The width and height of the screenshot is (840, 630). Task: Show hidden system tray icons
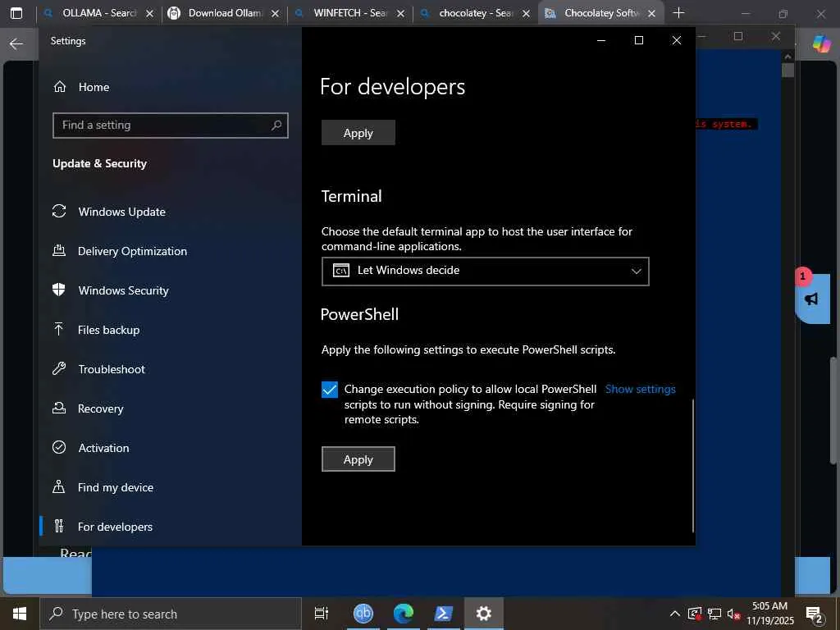click(x=675, y=614)
